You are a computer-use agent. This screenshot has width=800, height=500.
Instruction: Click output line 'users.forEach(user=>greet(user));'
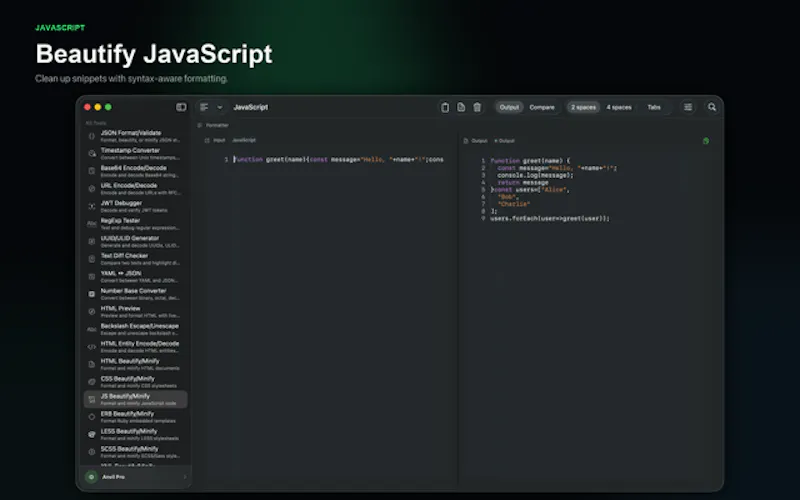click(x=549, y=218)
